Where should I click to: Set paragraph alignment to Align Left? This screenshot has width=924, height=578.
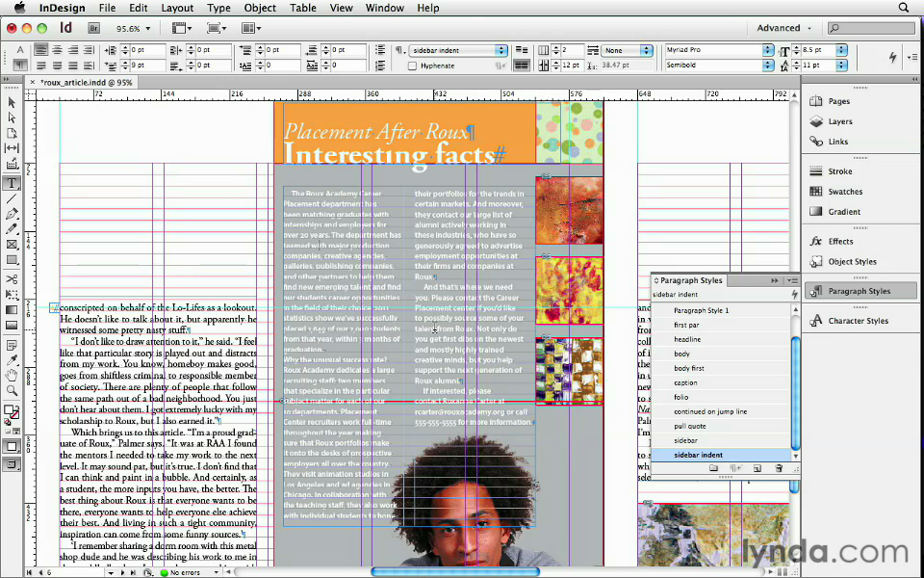(40, 50)
